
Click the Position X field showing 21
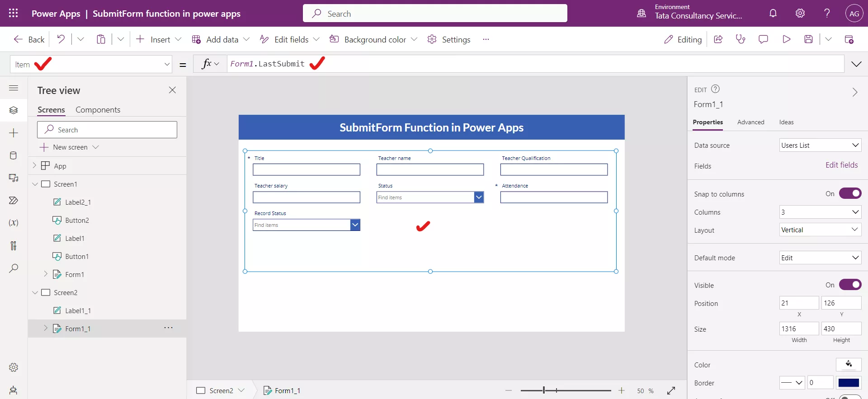click(799, 303)
